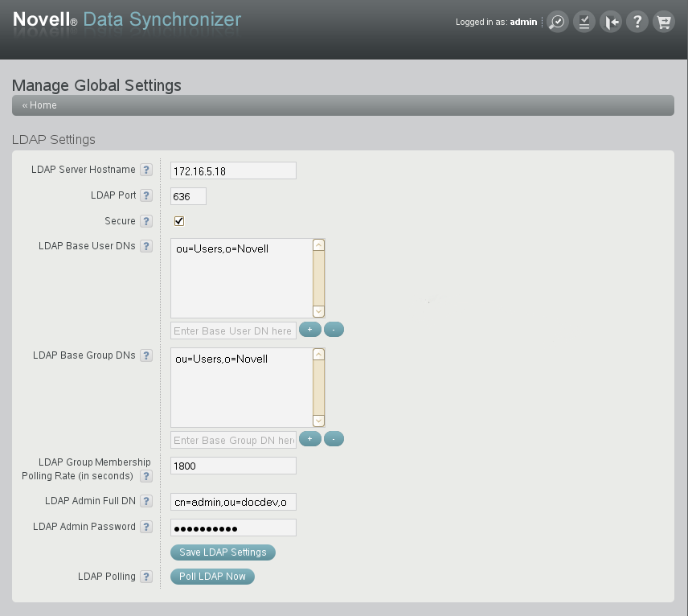Open help for LDAP Admin Password

pos(146,527)
